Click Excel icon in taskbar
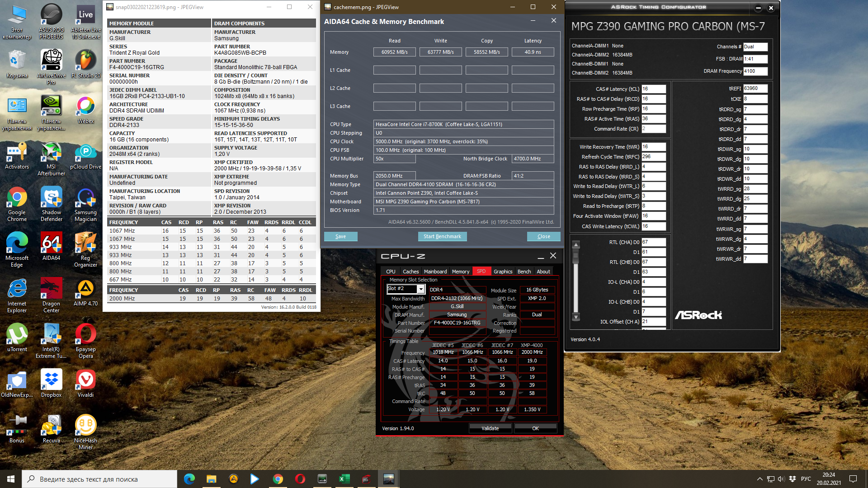The image size is (868, 488). 344,479
